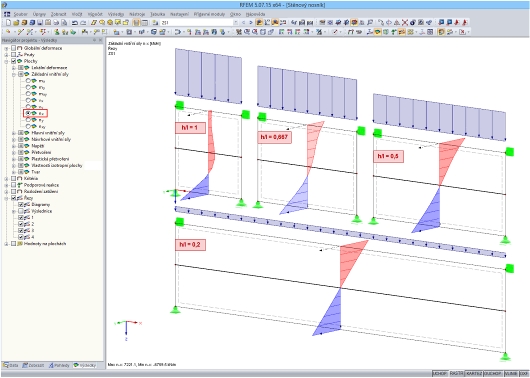This screenshot has width=530, height=378.
Task: Untick section 1 checkbox under Řezy
Action: [21, 217]
